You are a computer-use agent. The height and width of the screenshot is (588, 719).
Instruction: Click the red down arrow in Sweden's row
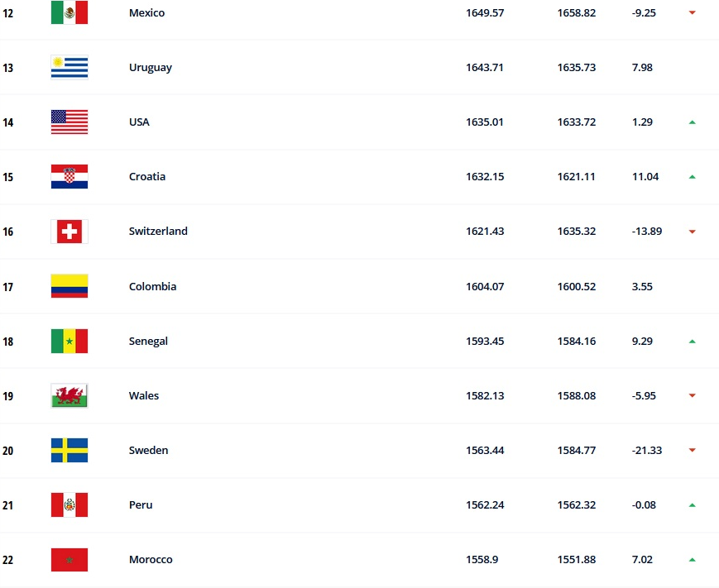click(x=692, y=450)
